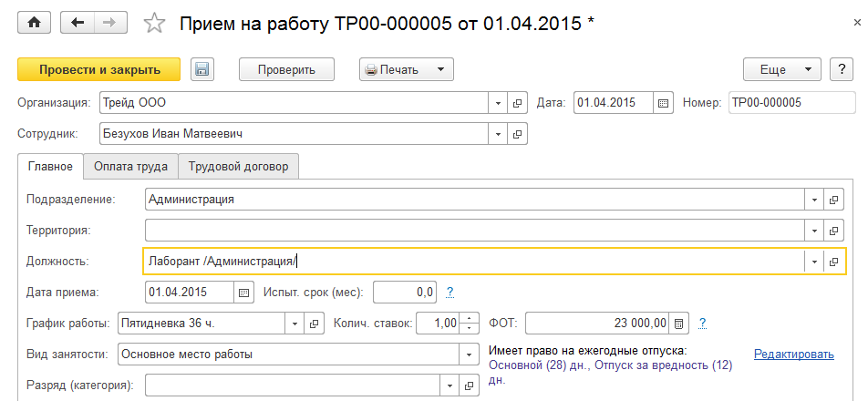Open calculator icon in ФОТ field
This screenshot has width=868, height=401.
pos(679,324)
